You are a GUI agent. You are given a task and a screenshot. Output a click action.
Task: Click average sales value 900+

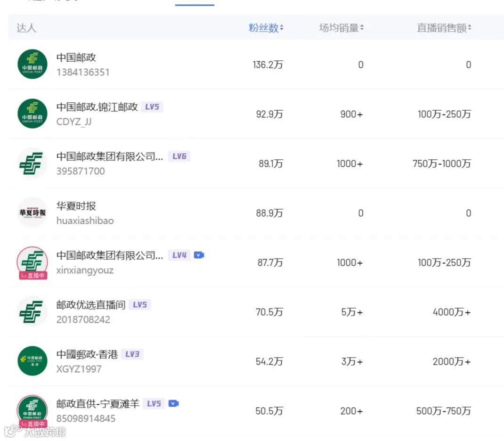352,114
